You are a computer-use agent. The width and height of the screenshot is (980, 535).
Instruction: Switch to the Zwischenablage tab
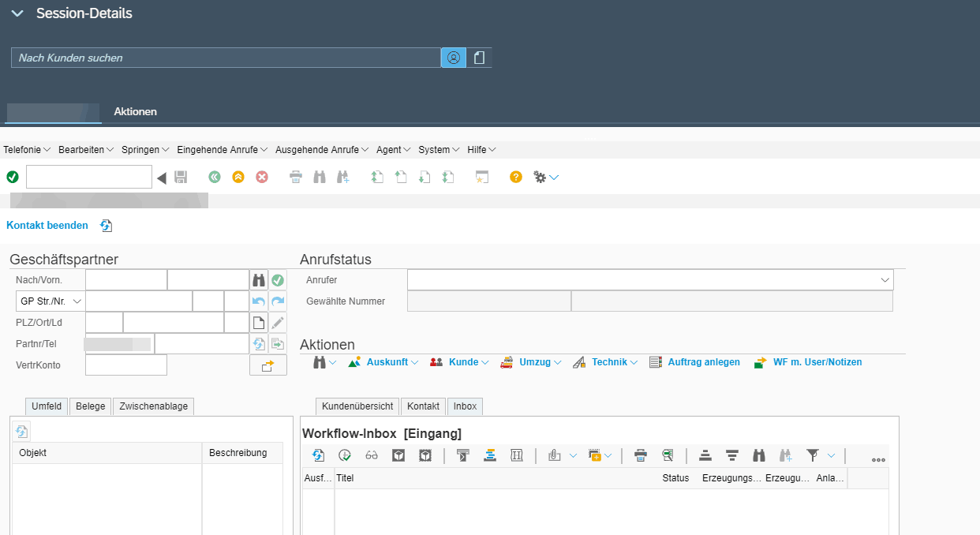click(154, 406)
